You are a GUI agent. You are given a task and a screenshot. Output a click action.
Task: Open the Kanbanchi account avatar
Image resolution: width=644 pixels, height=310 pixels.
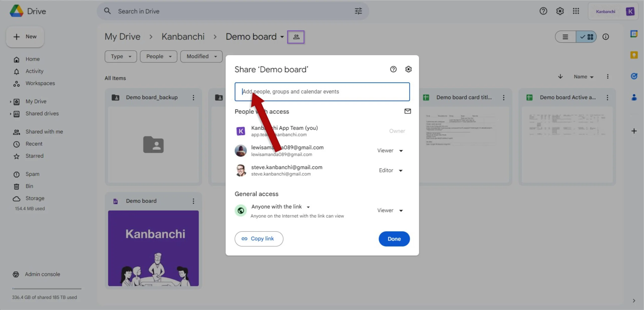point(630,11)
